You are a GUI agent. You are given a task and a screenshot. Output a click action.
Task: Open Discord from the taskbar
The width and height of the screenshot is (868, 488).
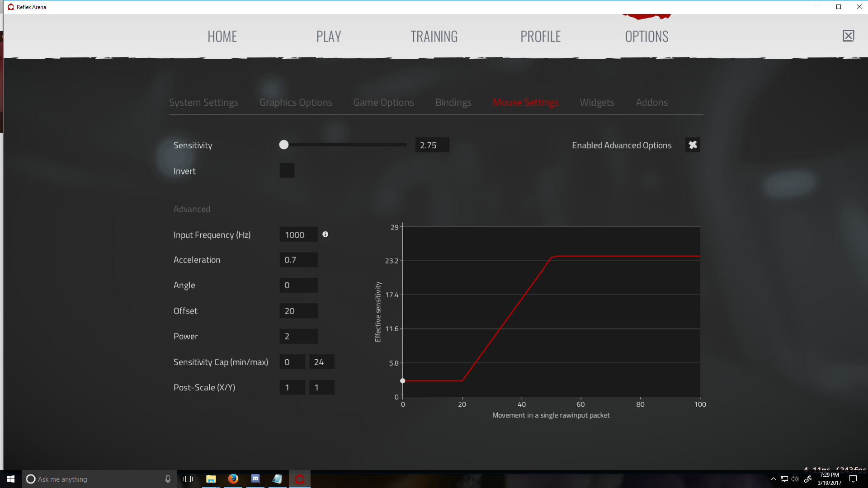click(255, 479)
